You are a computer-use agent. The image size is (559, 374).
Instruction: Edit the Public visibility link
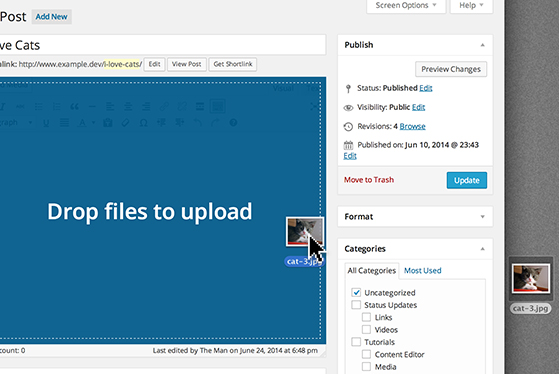coord(419,107)
